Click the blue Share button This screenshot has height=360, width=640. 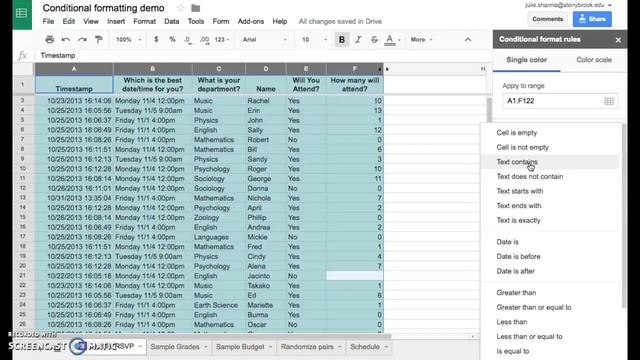point(592,19)
